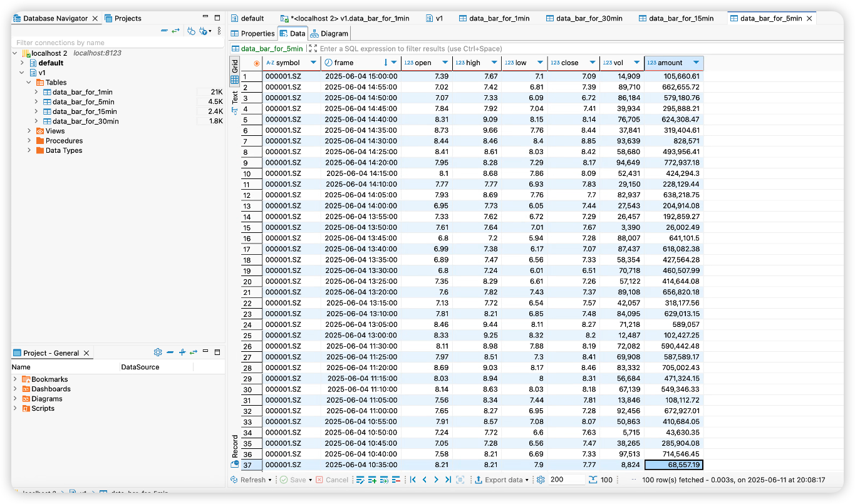The width and height of the screenshot is (855, 504).
Task: Open filter dropdown for amount column
Action: pyautogui.click(x=696, y=63)
